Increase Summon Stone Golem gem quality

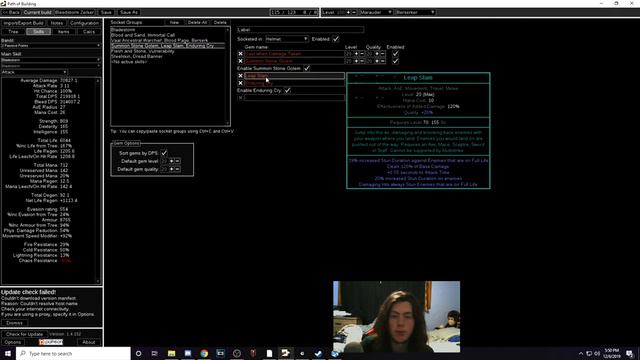[377, 61]
